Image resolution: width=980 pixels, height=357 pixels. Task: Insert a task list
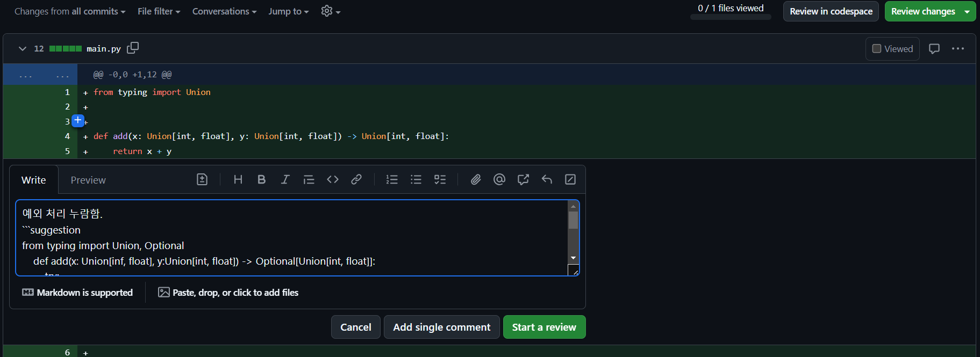(x=440, y=179)
